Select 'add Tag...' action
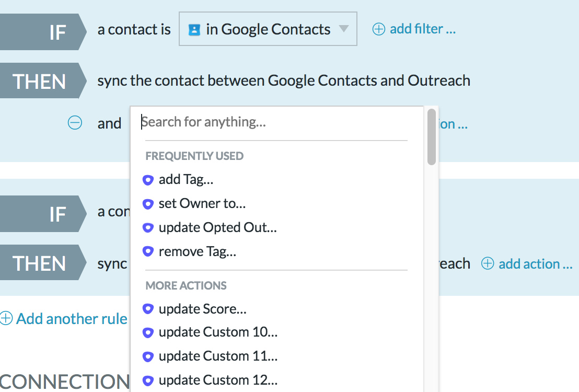Image resolution: width=579 pixels, height=392 pixels. point(186,180)
